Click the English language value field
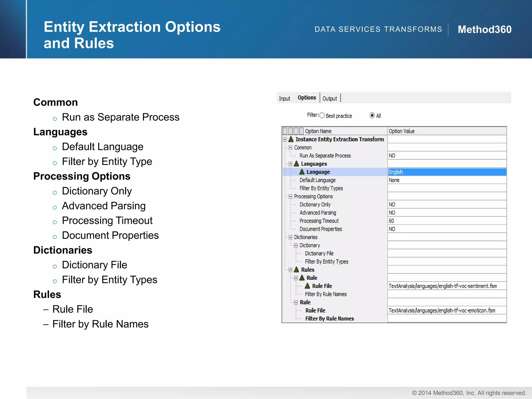This screenshot has width=532, height=399. pos(447,172)
